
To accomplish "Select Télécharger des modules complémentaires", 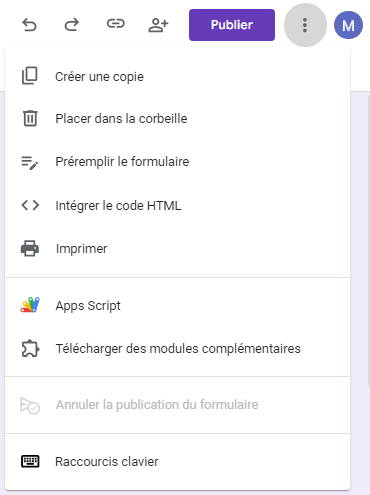I will (x=177, y=349).
